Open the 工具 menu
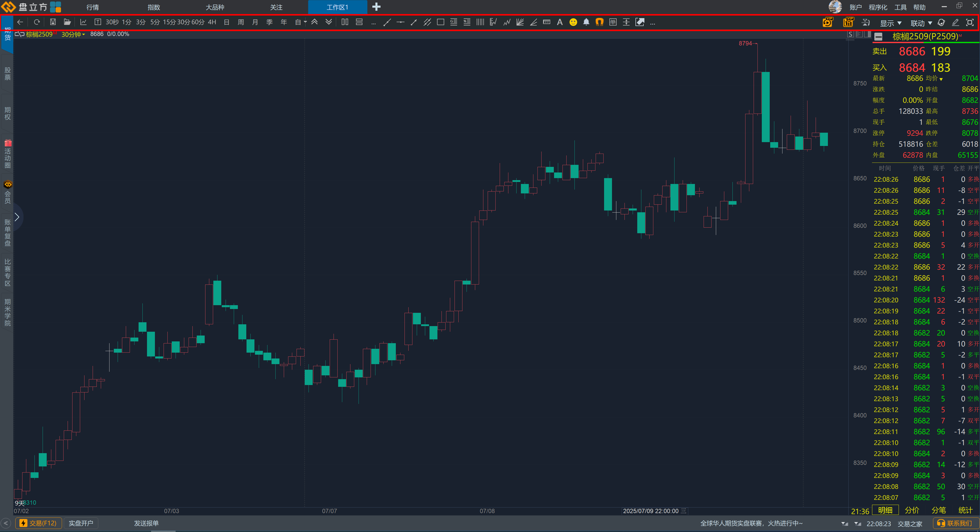The width and height of the screenshot is (980, 532). 900,7
